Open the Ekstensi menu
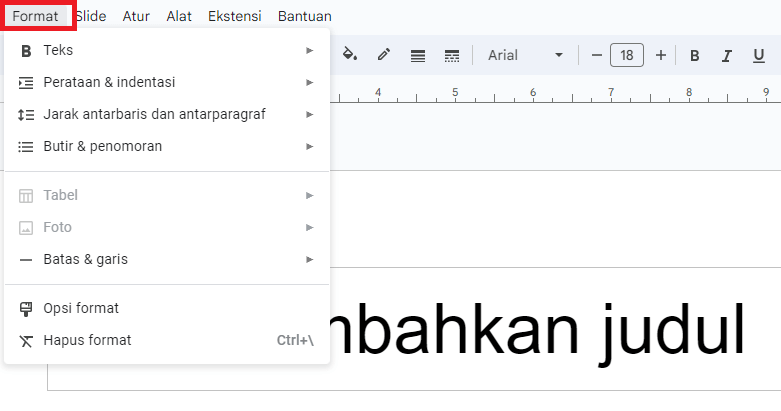 (x=235, y=16)
